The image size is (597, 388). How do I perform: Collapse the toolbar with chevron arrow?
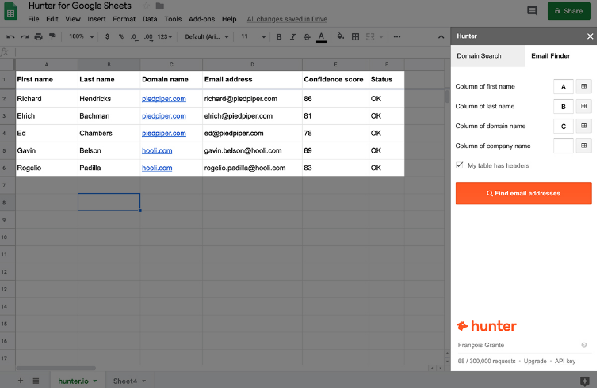441,37
